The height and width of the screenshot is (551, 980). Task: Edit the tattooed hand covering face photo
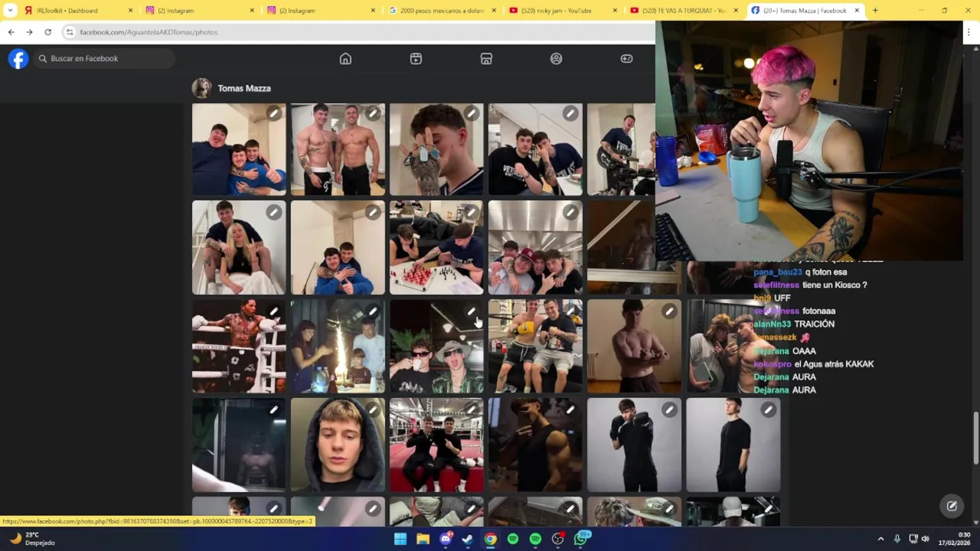tap(471, 113)
